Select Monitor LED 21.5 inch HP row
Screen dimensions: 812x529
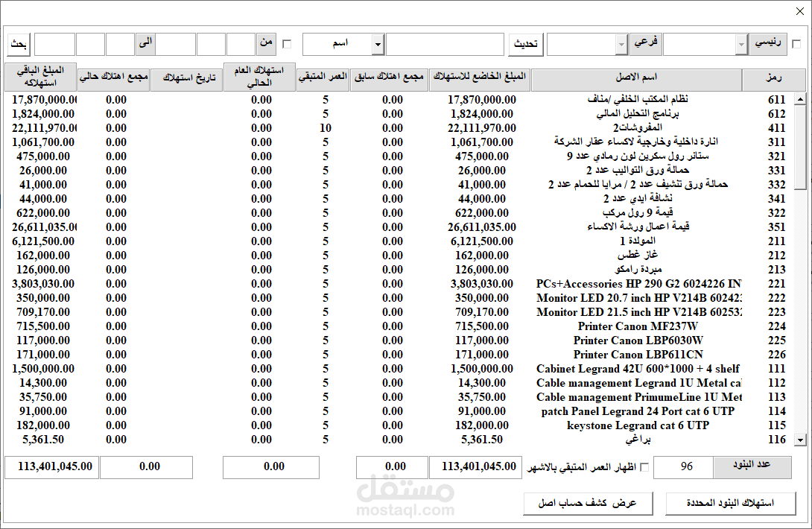tap(399, 312)
